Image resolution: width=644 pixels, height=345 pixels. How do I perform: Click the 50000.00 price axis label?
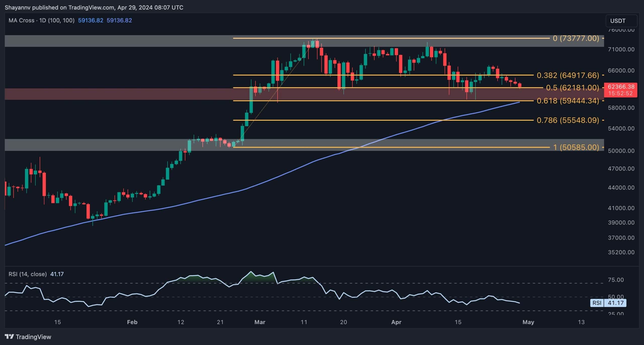(621, 151)
